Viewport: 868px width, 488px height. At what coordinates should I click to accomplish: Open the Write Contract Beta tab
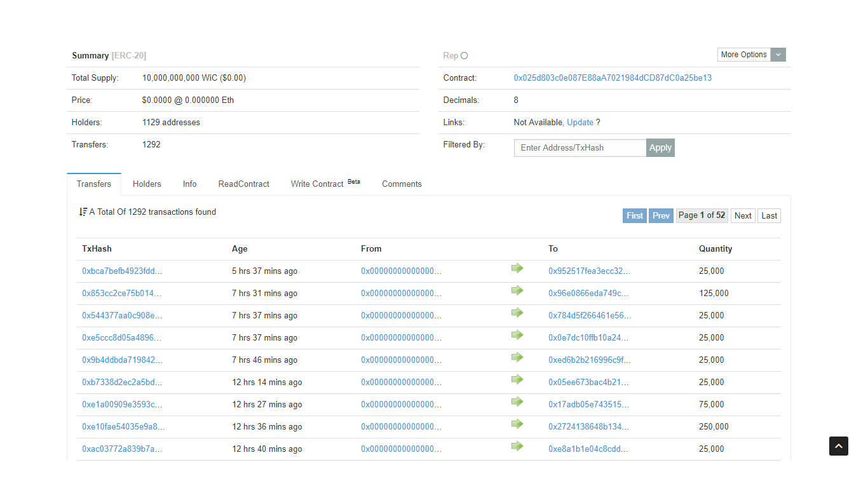click(x=325, y=184)
